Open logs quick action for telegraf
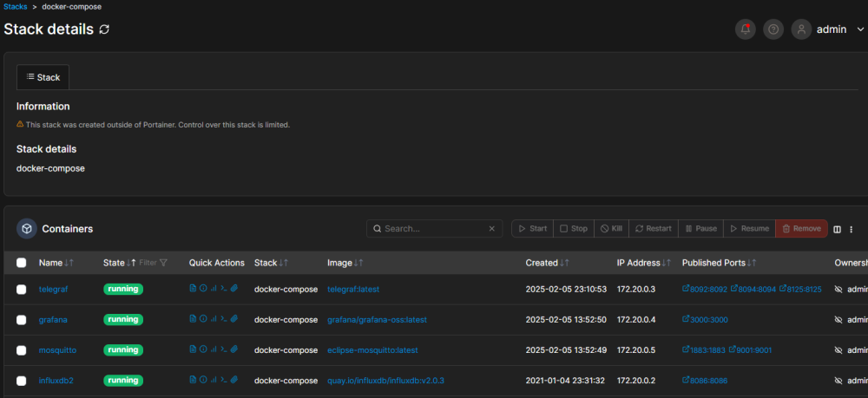 point(193,289)
